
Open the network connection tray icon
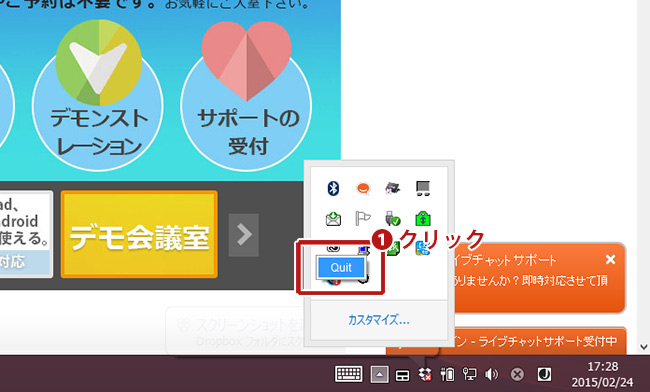point(469,375)
